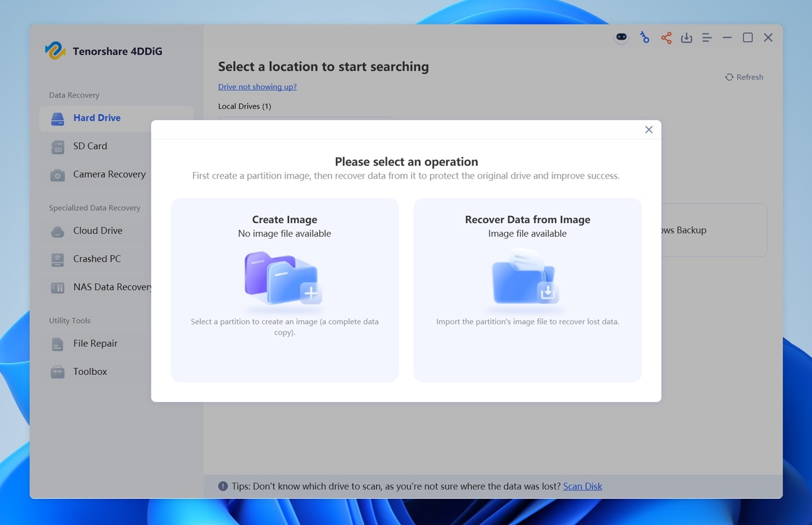Select Hard Drive in the sidebar
The height and width of the screenshot is (525, 812).
pyautogui.click(x=97, y=118)
